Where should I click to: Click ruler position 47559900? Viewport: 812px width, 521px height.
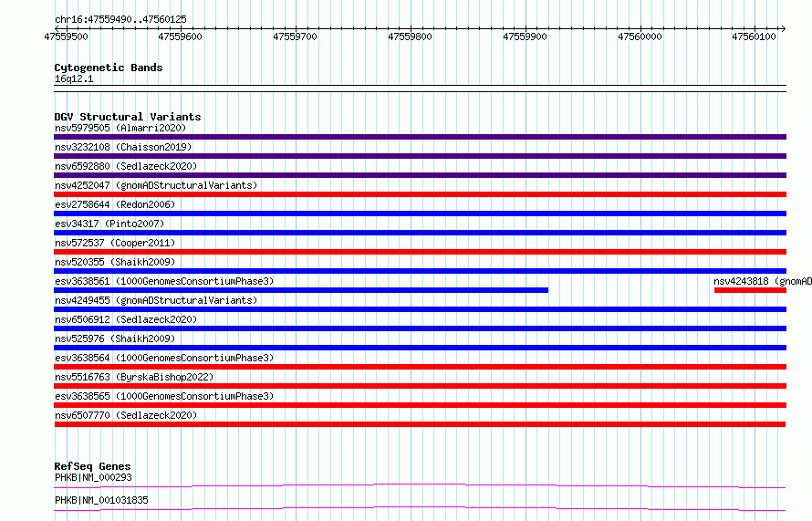(526, 36)
